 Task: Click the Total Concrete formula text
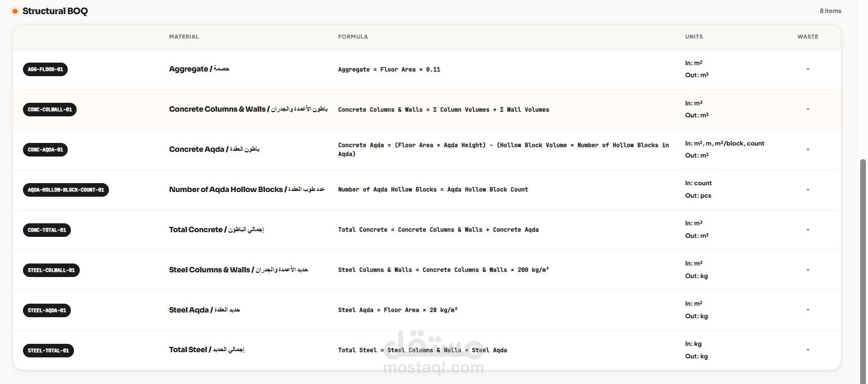(x=438, y=230)
